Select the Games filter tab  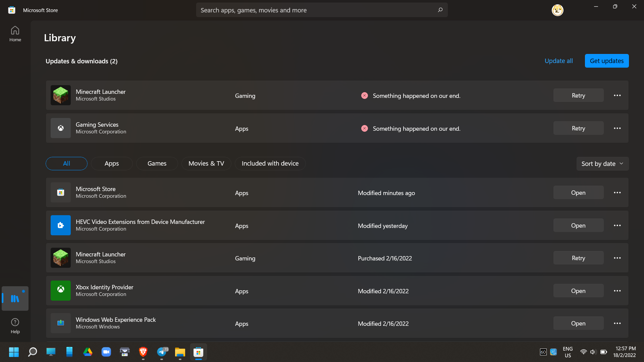(x=157, y=164)
